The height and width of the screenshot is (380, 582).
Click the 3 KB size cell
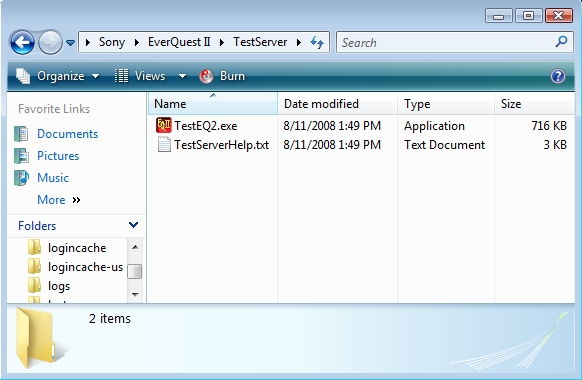point(555,145)
